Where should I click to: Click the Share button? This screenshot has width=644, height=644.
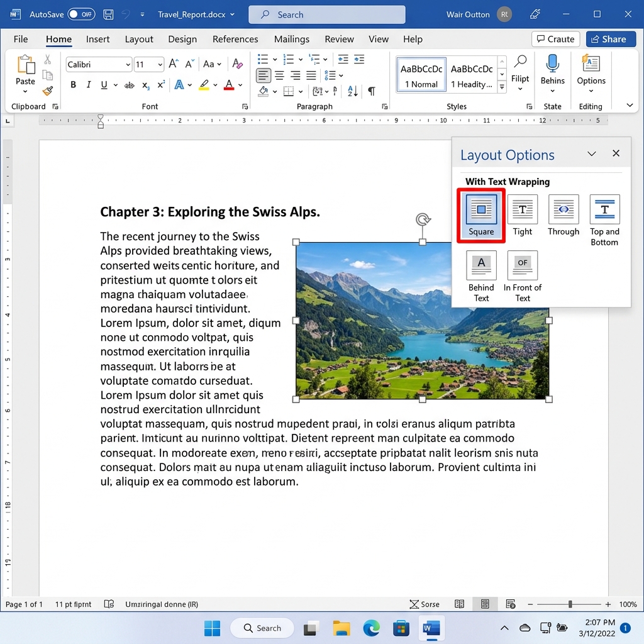pos(610,39)
